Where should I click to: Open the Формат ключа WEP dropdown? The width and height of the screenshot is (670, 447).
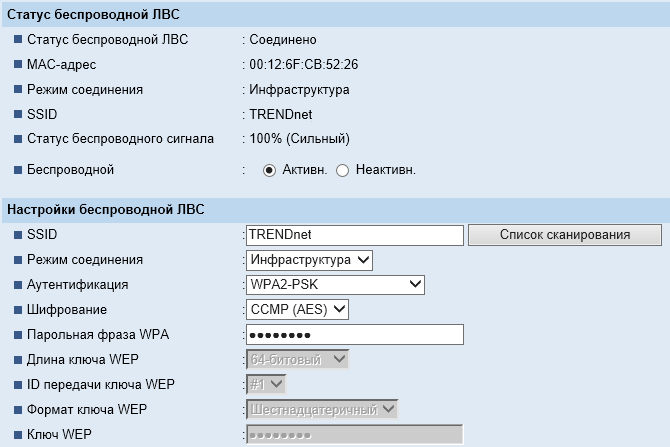[x=322, y=409]
